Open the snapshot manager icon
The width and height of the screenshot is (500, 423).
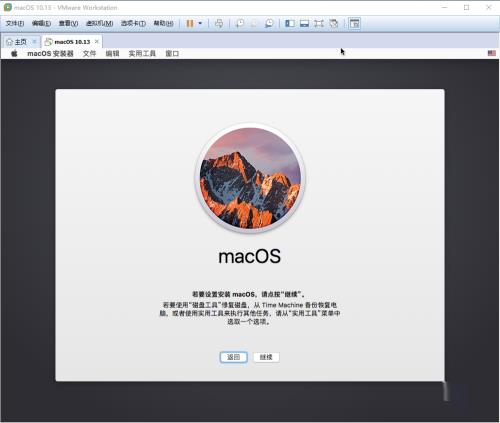269,23
